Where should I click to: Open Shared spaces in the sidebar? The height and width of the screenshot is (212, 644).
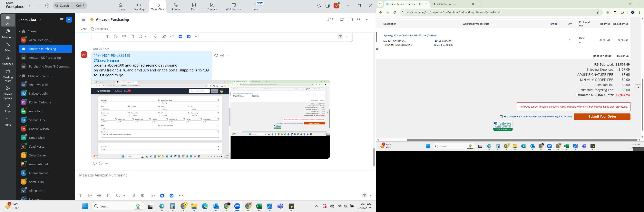click(8, 93)
